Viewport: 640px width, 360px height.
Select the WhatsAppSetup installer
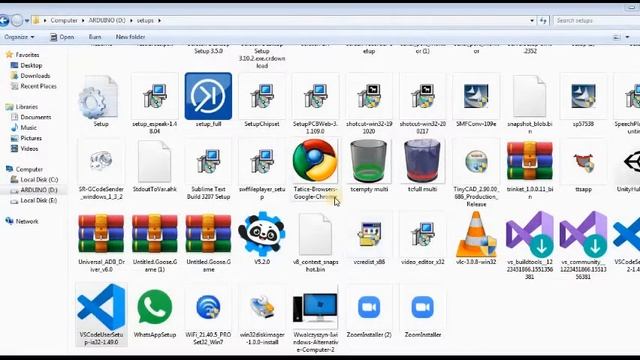point(155,307)
